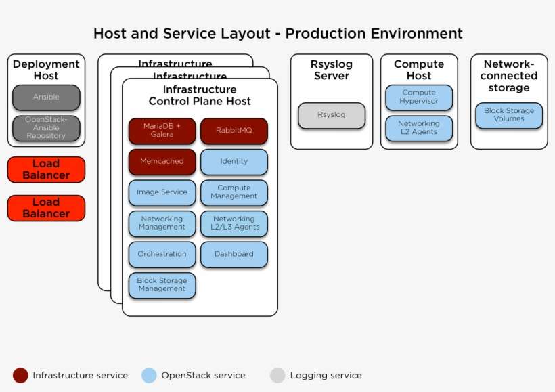This screenshot has width=555, height=392.
Task: Select the Memcached service block
Action: coord(162,162)
